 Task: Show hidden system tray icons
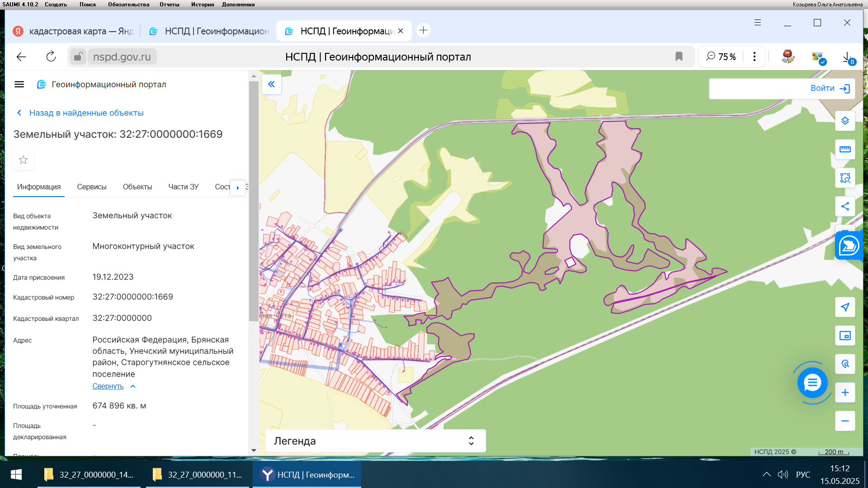pos(766,474)
